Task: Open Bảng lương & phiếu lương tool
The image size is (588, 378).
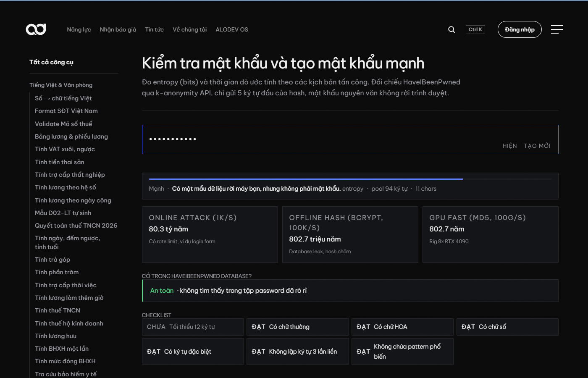Action: (71, 136)
